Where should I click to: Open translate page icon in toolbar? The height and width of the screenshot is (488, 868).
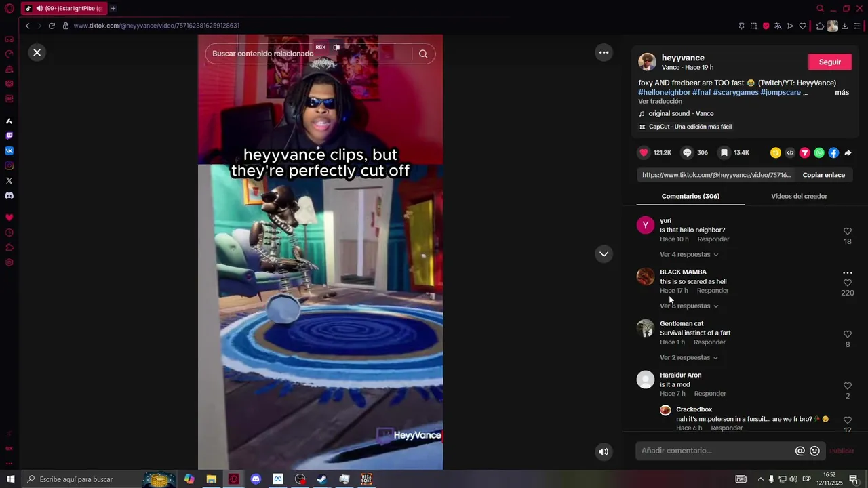778,26
